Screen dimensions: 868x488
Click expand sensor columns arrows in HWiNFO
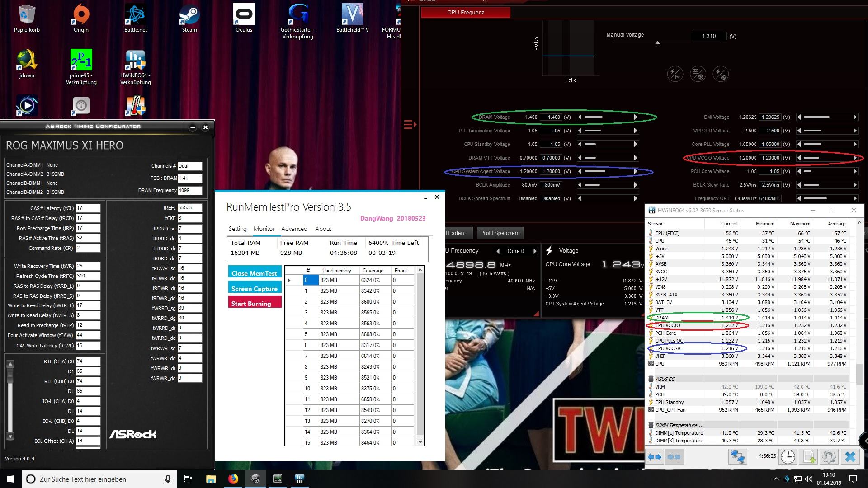coord(655,457)
